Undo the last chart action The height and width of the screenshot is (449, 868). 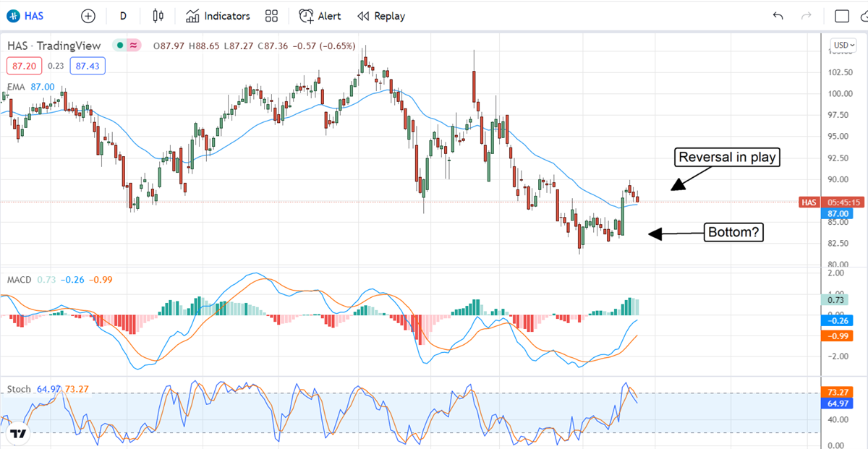778,16
